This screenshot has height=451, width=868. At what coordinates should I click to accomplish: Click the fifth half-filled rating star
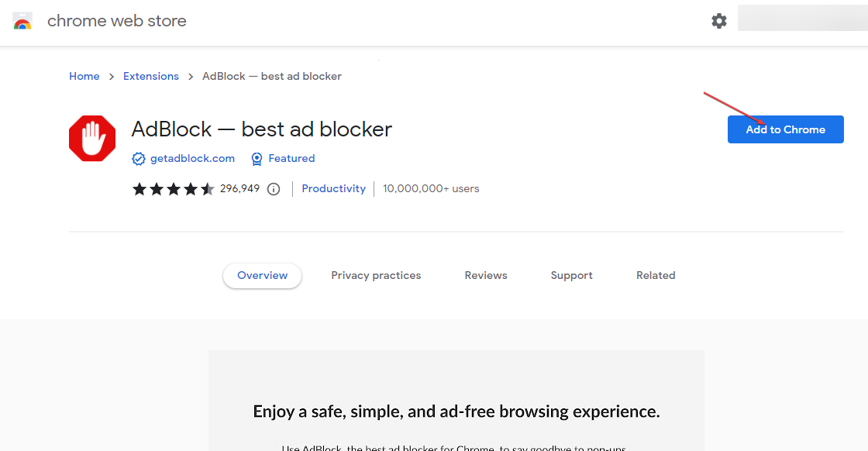[x=207, y=188]
